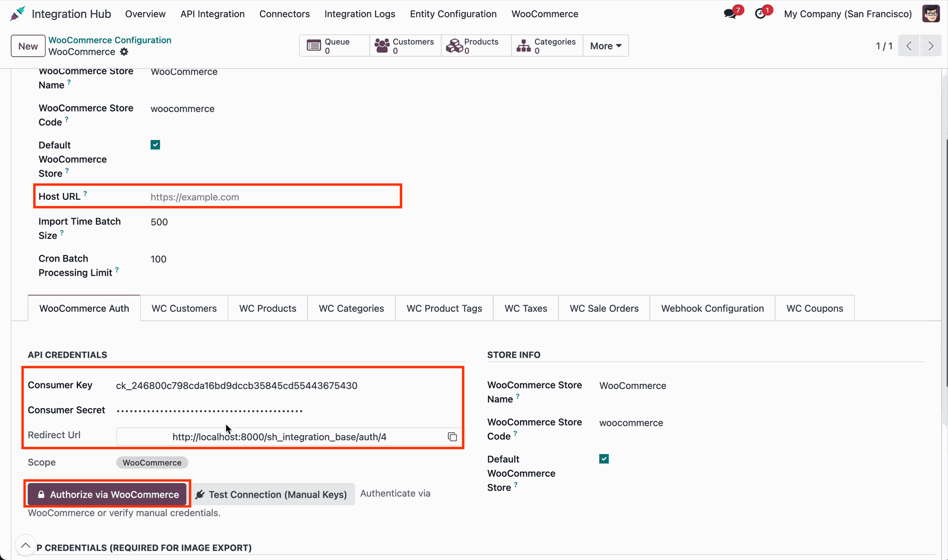Expand the More dropdown button
This screenshot has width=948, height=560.
point(606,46)
